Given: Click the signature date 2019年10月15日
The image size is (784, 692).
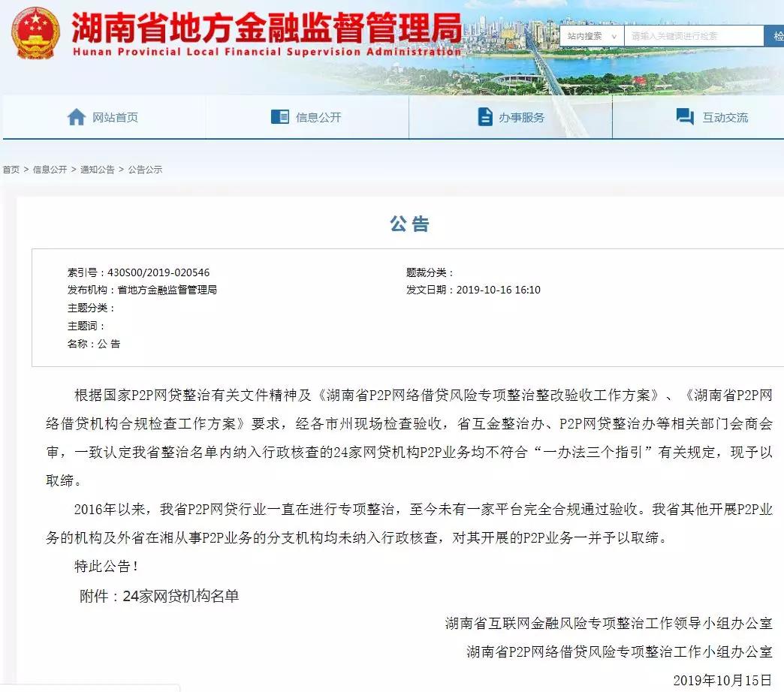Looking at the screenshot, I should [722, 680].
